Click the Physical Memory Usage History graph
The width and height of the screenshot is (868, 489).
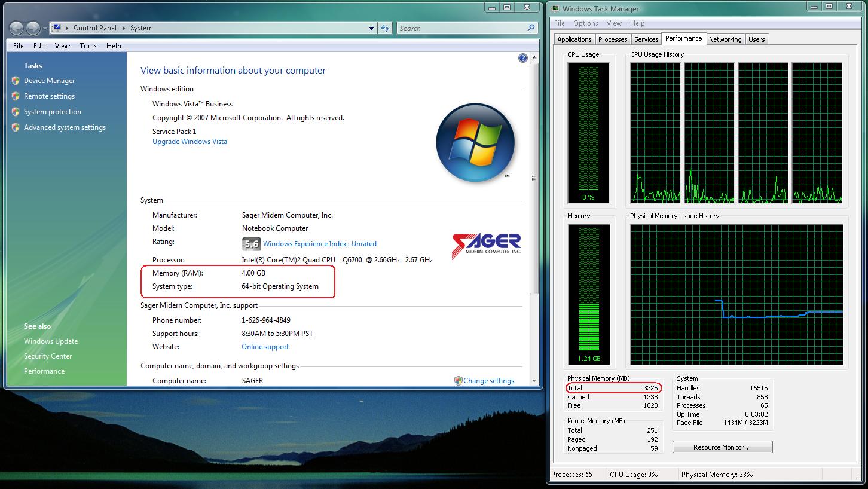[x=736, y=295]
